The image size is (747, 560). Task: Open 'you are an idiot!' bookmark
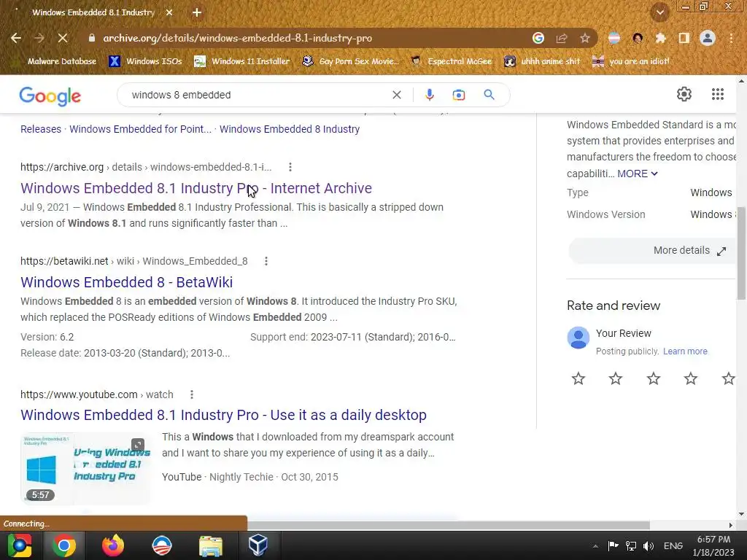click(x=631, y=61)
